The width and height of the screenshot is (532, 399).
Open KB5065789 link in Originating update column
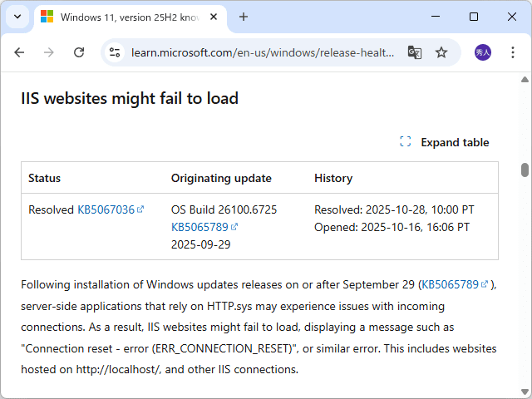(199, 226)
